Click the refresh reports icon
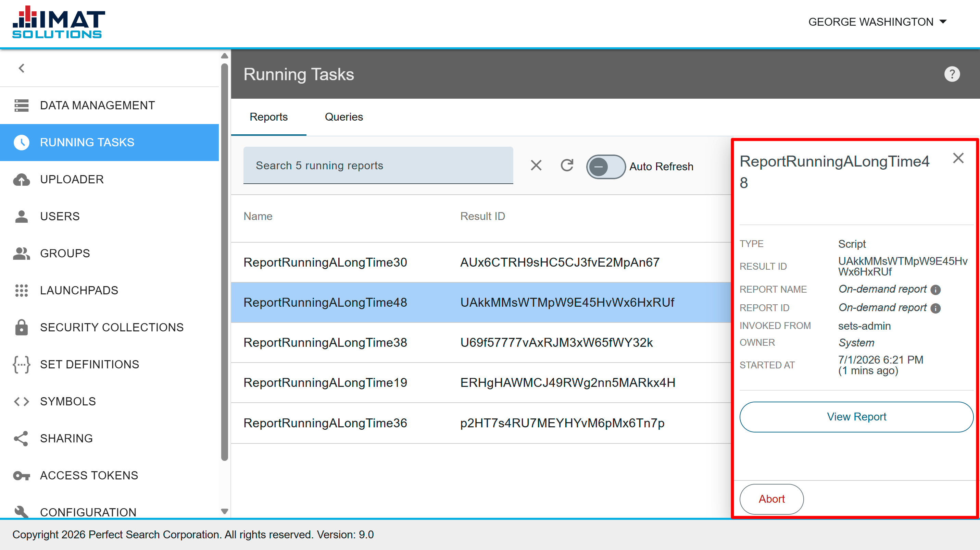The image size is (980, 550). pyautogui.click(x=567, y=166)
